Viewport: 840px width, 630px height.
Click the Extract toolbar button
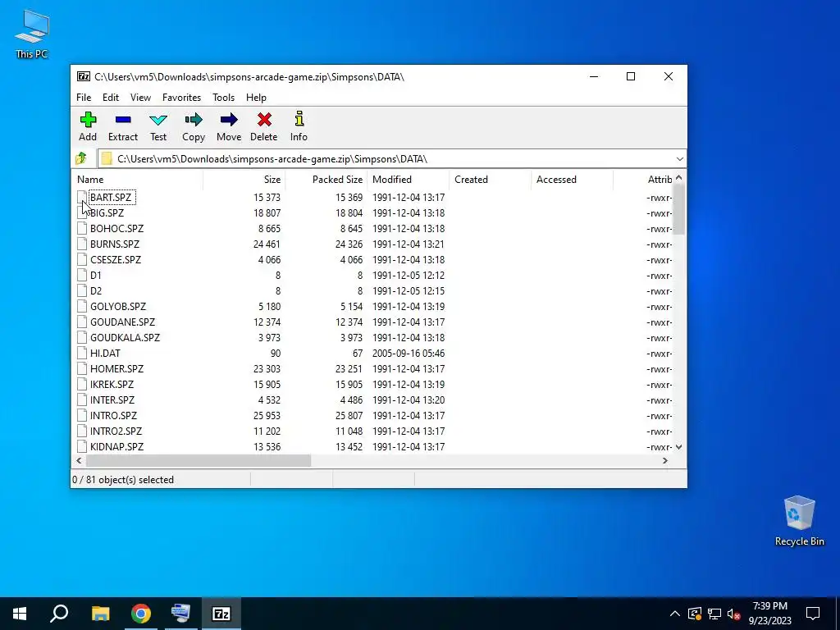click(123, 127)
